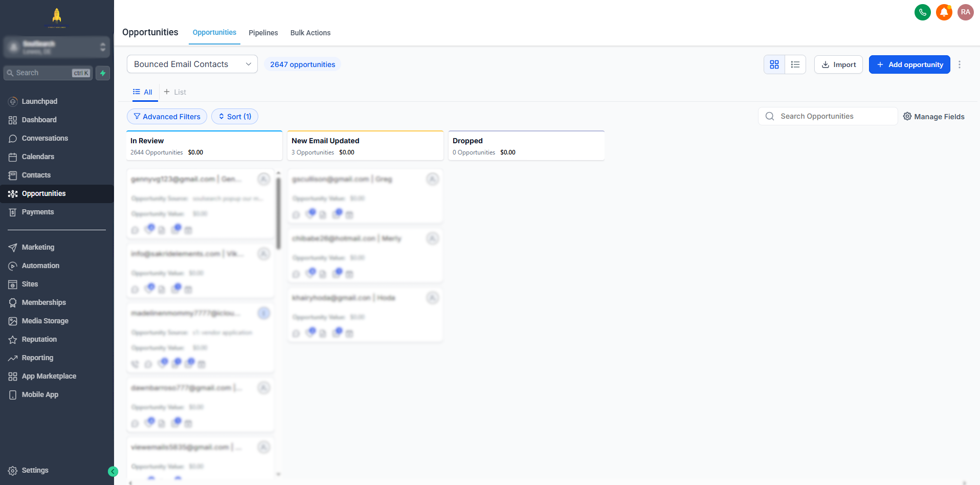Screen dimensions: 980x485
Task: Open Launchpad from the sidebar
Action: 39,101
